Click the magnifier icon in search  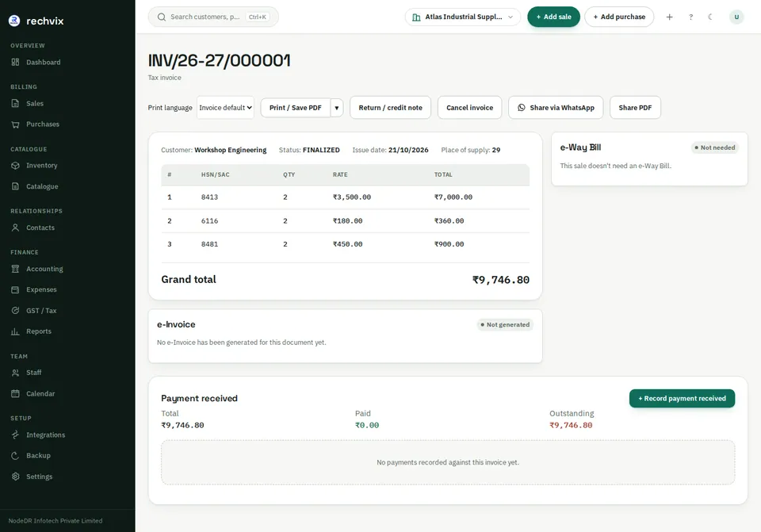pyautogui.click(x=162, y=17)
